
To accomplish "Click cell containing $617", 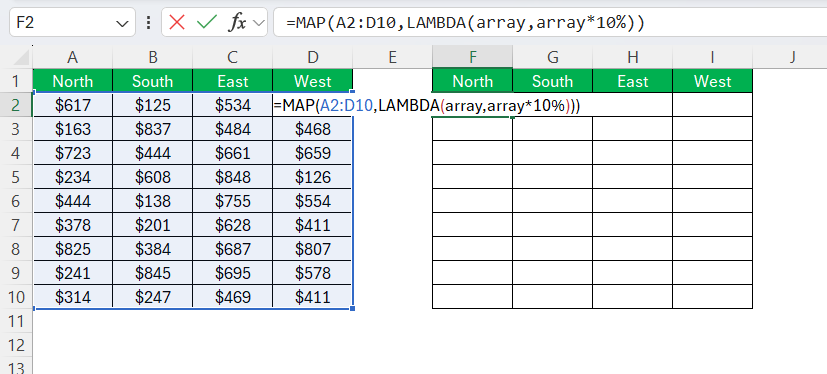I will click(73, 105).
